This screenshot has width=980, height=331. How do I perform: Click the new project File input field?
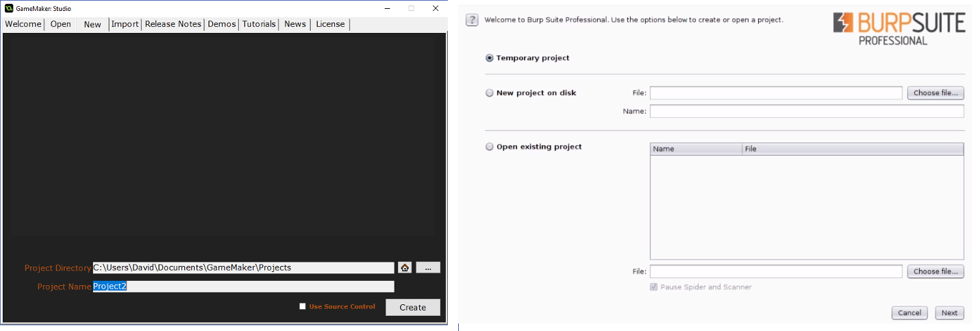click(776, 93)
